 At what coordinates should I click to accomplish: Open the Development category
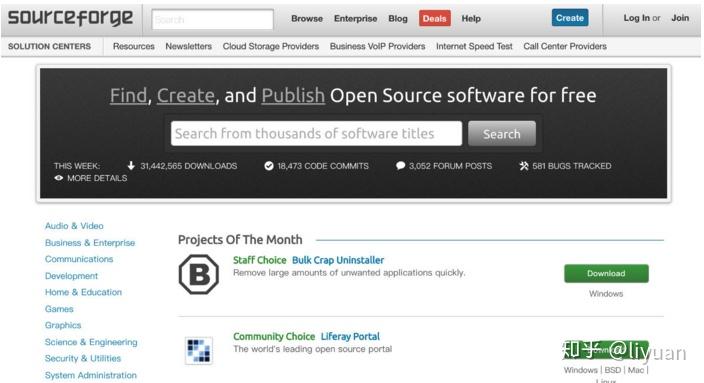71,276
